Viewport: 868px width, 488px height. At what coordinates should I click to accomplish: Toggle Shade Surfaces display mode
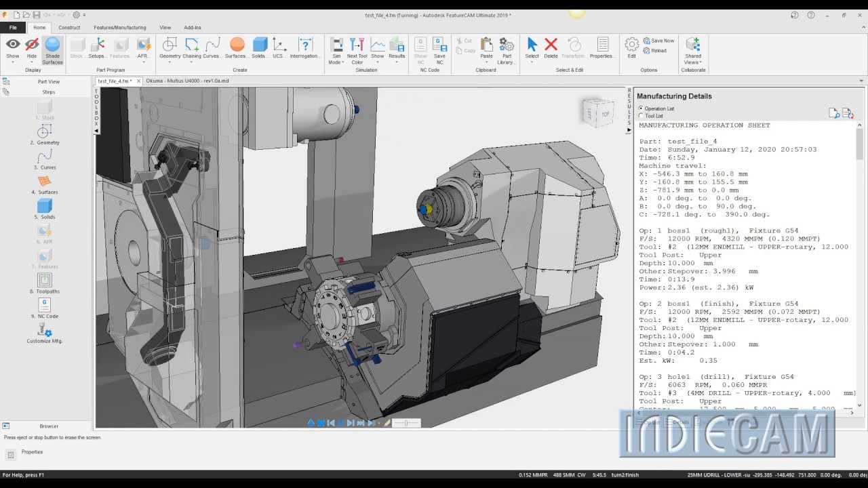[52, 51]
